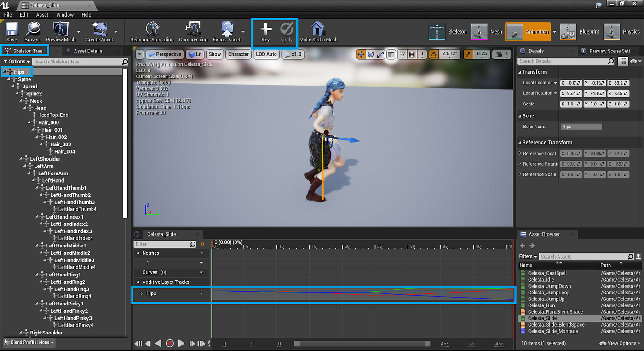This screenshot has width=644, height=351.
Task: Open the Asset Browser Filters dropdown
Action: click(528, 256)
